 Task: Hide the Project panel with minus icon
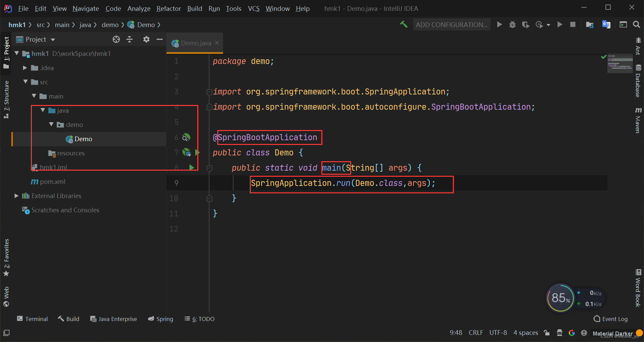160,39
